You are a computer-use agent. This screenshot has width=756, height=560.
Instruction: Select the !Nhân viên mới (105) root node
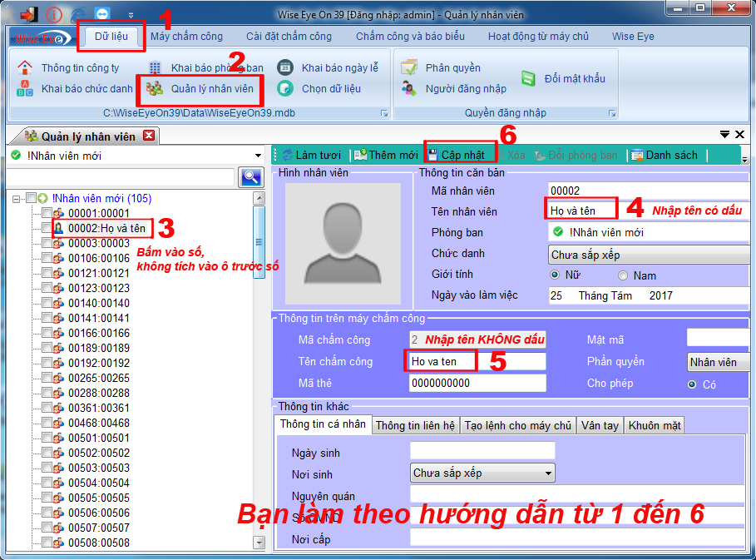101,198
